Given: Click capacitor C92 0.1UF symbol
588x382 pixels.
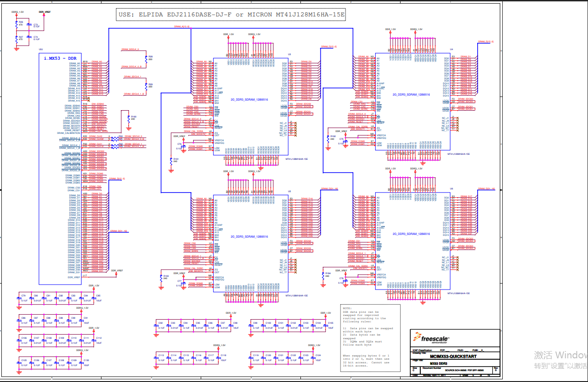Looking at the screenshot, I should pos(156,325).
